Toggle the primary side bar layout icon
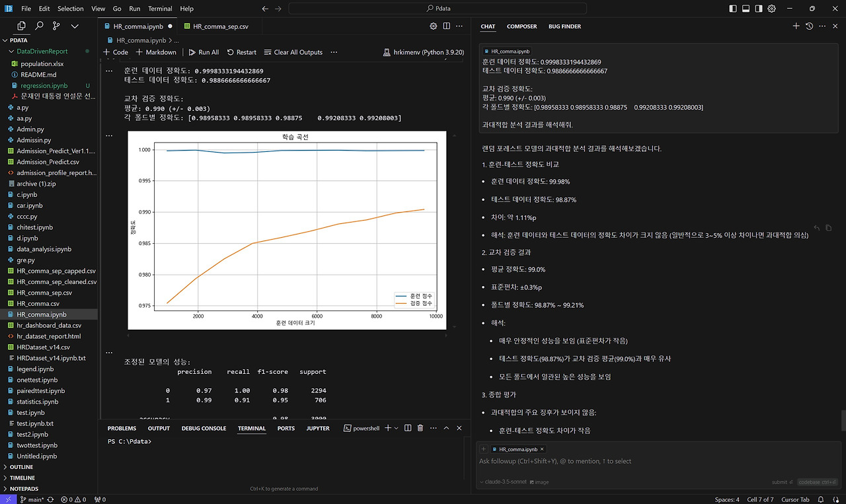The image size is (846, 504). pyautogui.click(x=733, y=9)
